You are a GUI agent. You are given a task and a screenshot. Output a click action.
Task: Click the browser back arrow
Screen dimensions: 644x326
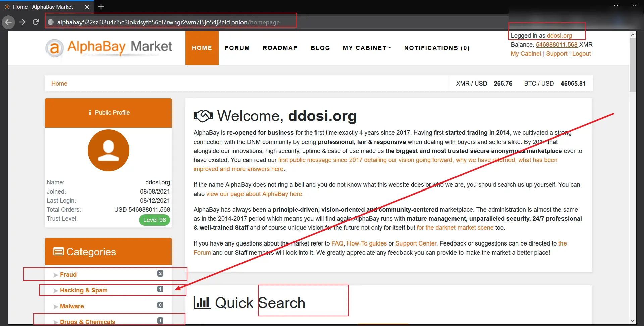8,22
